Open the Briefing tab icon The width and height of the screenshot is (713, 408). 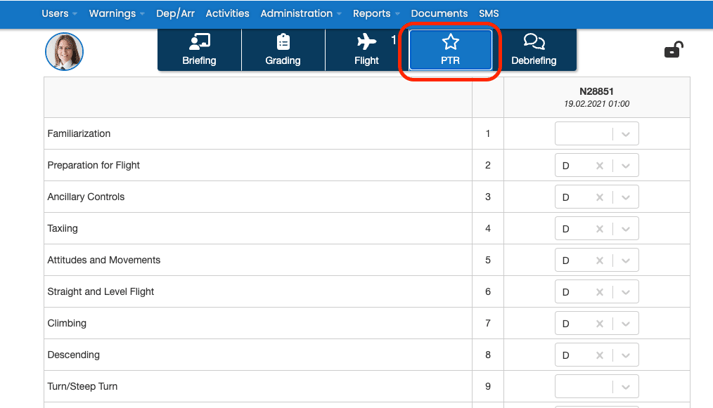pyautogui.click(x=199, y=42)
